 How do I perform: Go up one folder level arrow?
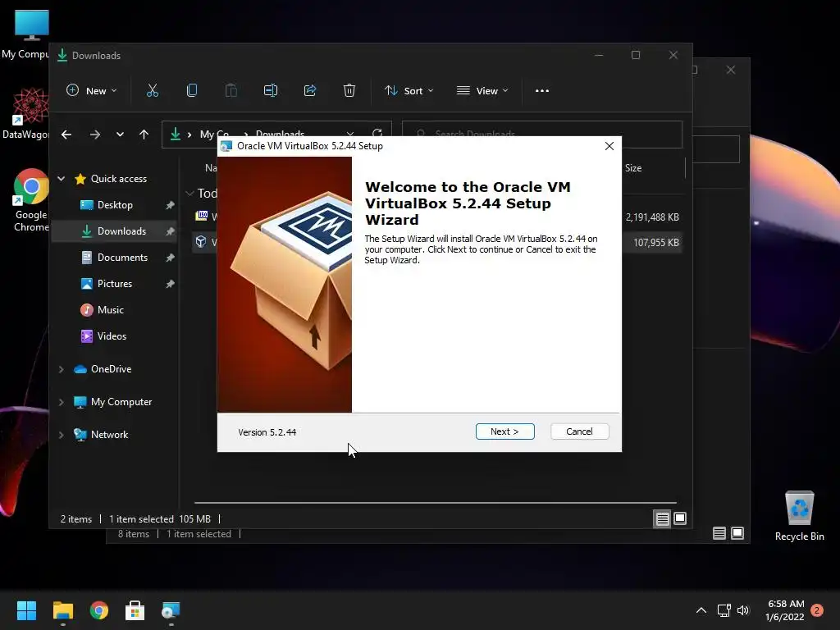[x=144, y=135]
